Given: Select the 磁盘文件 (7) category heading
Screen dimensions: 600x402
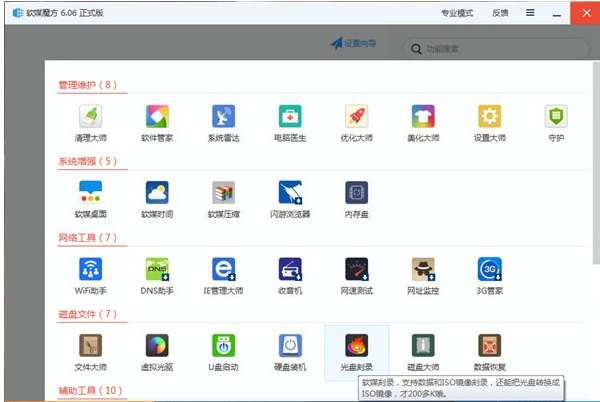Looking at the screenshot, I should pos(88,314).
